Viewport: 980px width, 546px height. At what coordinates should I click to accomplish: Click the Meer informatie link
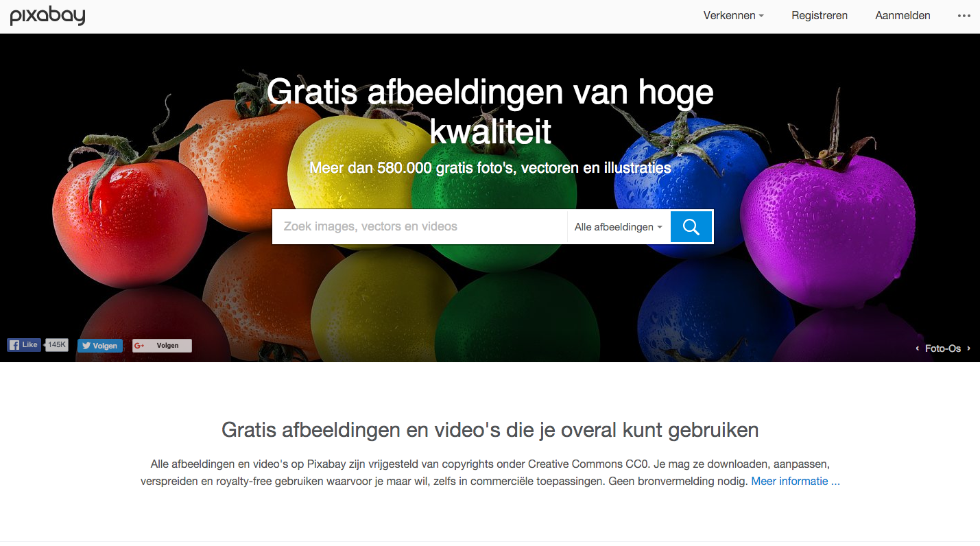point(796,482)
